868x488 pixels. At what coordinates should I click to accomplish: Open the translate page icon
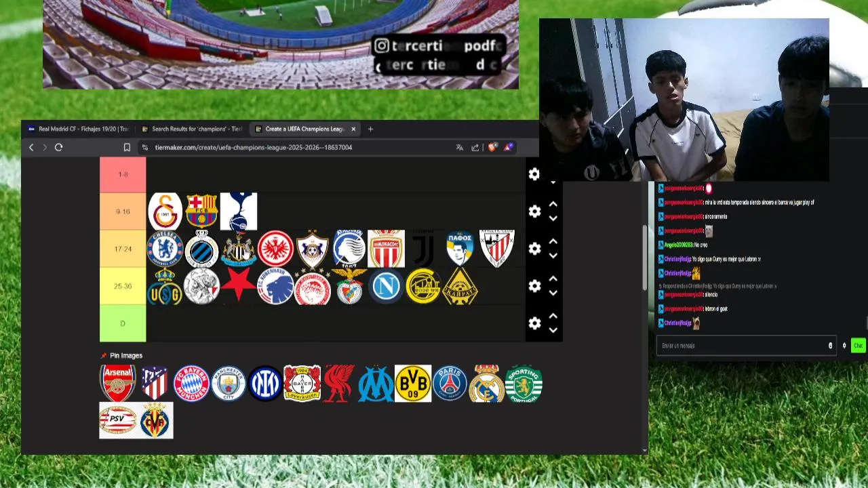pos(460,147)
